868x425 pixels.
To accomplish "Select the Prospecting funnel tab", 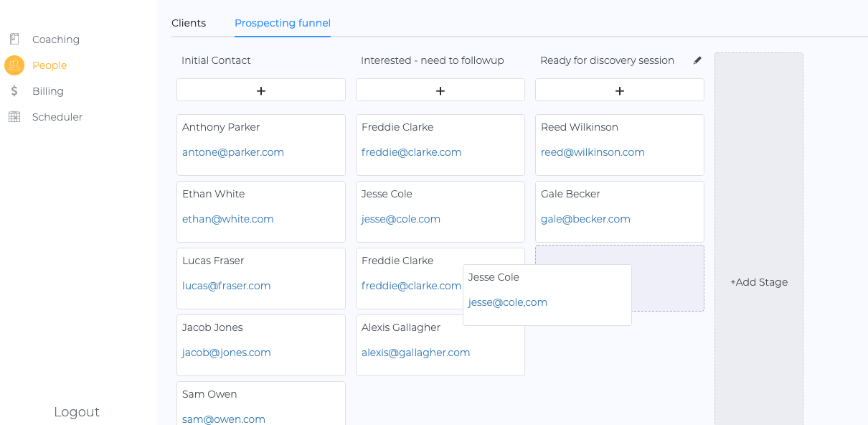I will [283, 23].
